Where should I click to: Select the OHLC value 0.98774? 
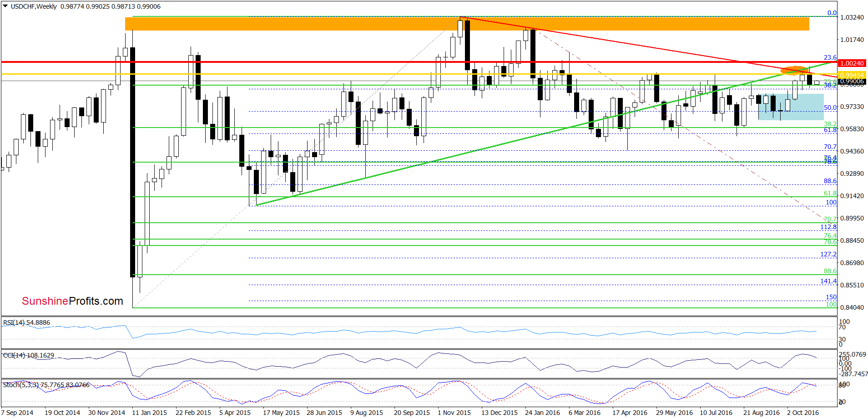tap(72, 6)
